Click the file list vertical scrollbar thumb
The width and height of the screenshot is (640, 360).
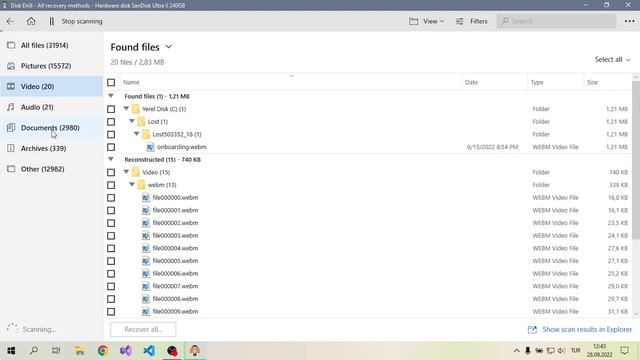636,160
